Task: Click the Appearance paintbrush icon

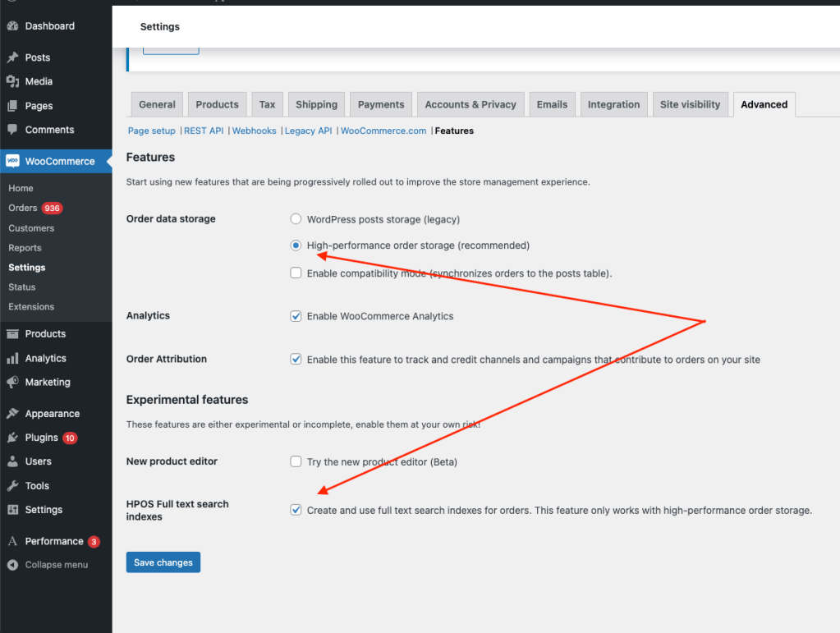Action: pyautogui.click(x=12, y=414)
